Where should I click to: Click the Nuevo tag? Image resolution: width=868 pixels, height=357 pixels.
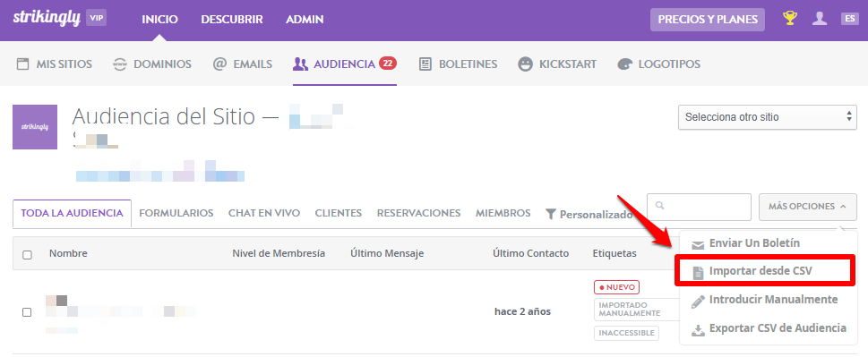click(x=616, y=287)
